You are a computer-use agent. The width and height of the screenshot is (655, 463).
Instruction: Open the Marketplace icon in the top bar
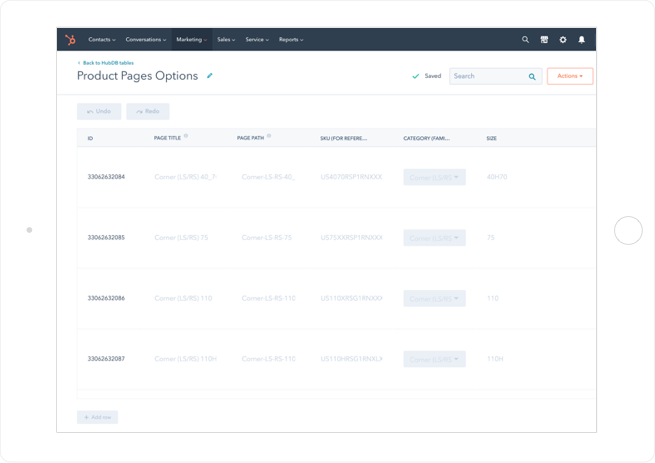(544, 40)
